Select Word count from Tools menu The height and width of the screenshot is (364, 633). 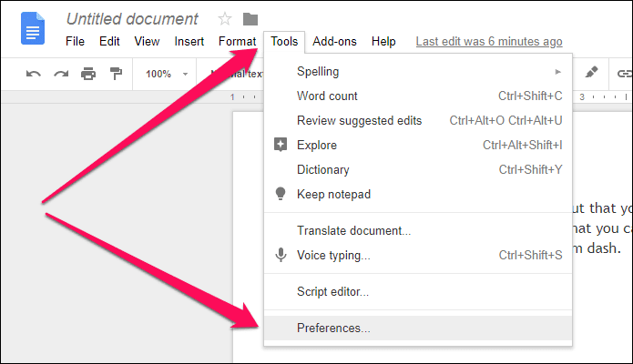coord(418,96)
